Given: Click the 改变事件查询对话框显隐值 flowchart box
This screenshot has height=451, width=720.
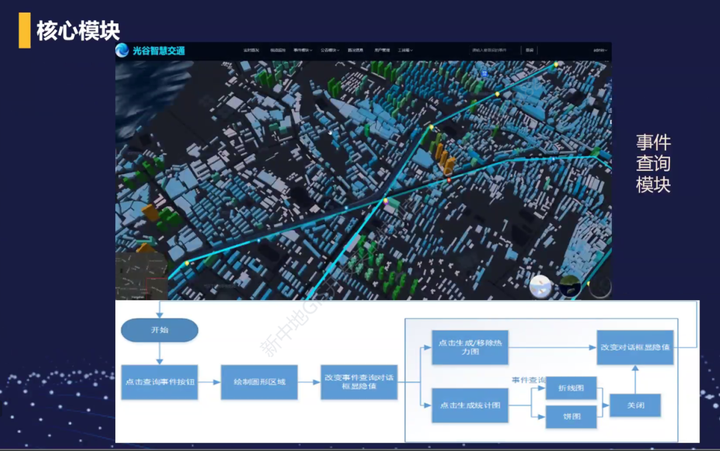Looking at the screenshot, I should pos(359,382).
